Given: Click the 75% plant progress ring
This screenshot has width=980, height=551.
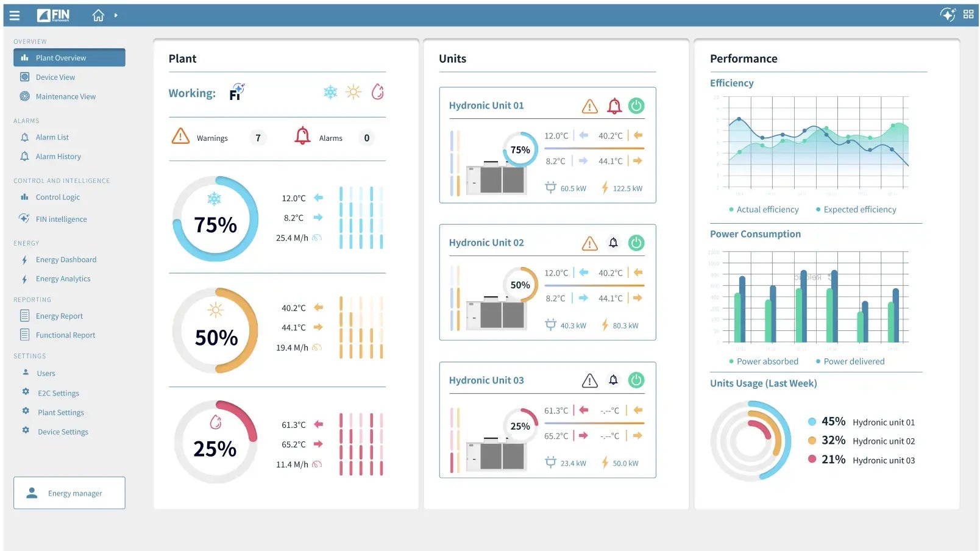Looking at the screenshot, I should coord(215,218).
